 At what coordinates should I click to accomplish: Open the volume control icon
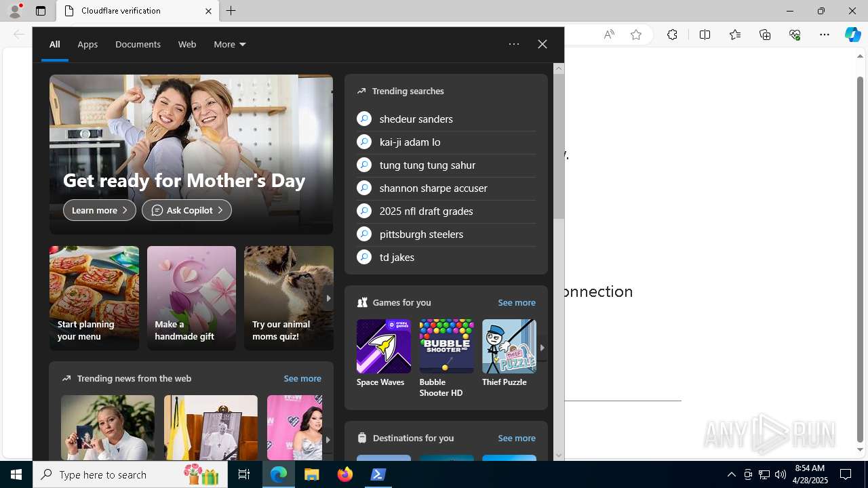coord(780,474)
